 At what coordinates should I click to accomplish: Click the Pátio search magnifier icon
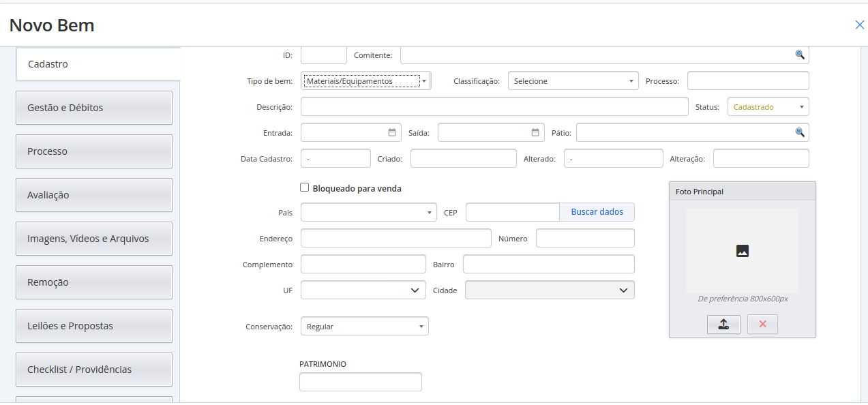(800, 133)
